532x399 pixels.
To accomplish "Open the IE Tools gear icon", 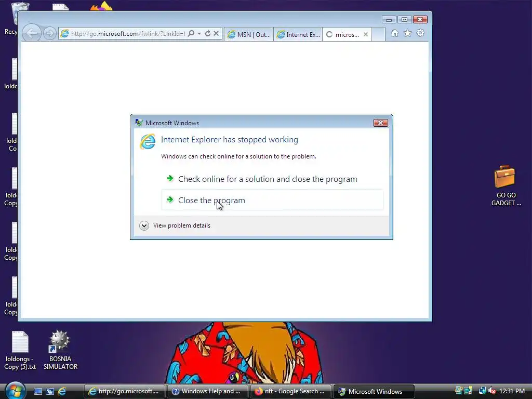I will pos(420,33).
